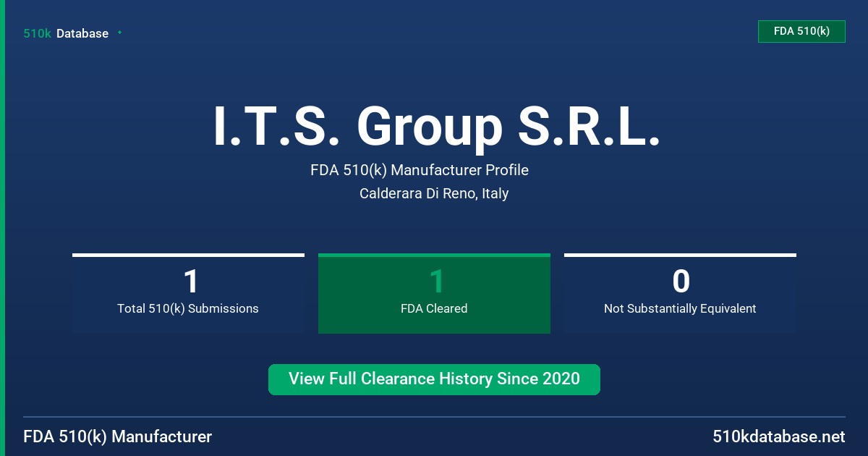Click FDA 510(k) Manufacturer Profile subtitle
Screen dimensions: 868x456
[x=420, y=170]
